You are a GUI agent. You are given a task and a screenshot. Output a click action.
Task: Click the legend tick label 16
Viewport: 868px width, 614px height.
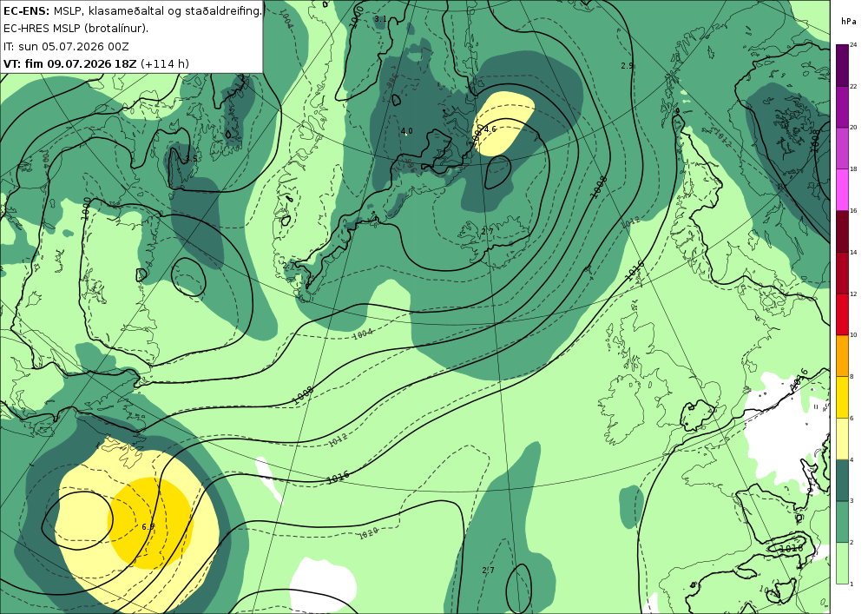(x=853, y=210)
